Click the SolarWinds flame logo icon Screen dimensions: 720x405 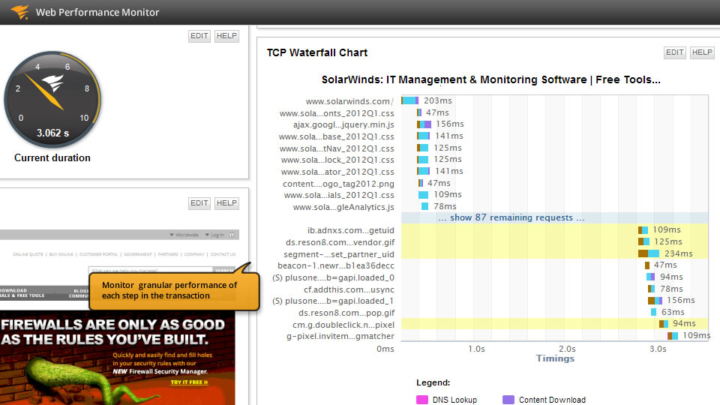20,11
